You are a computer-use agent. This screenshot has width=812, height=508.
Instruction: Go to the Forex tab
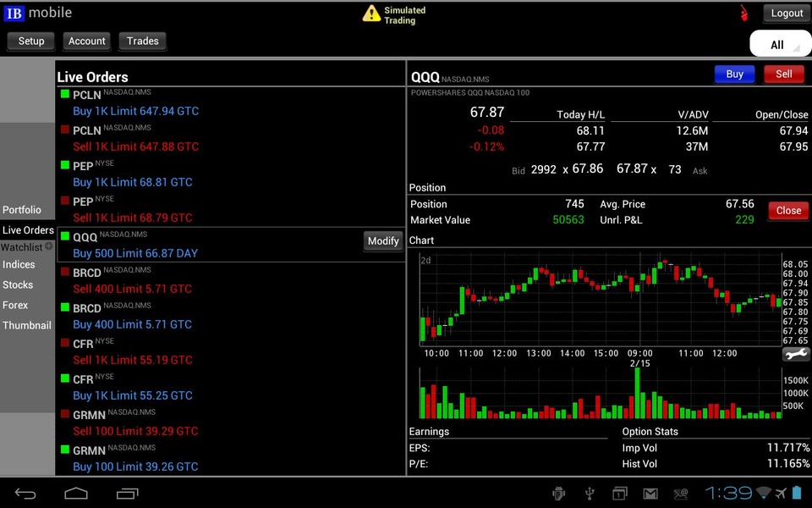pyautogui.click(x=15, y=305)
